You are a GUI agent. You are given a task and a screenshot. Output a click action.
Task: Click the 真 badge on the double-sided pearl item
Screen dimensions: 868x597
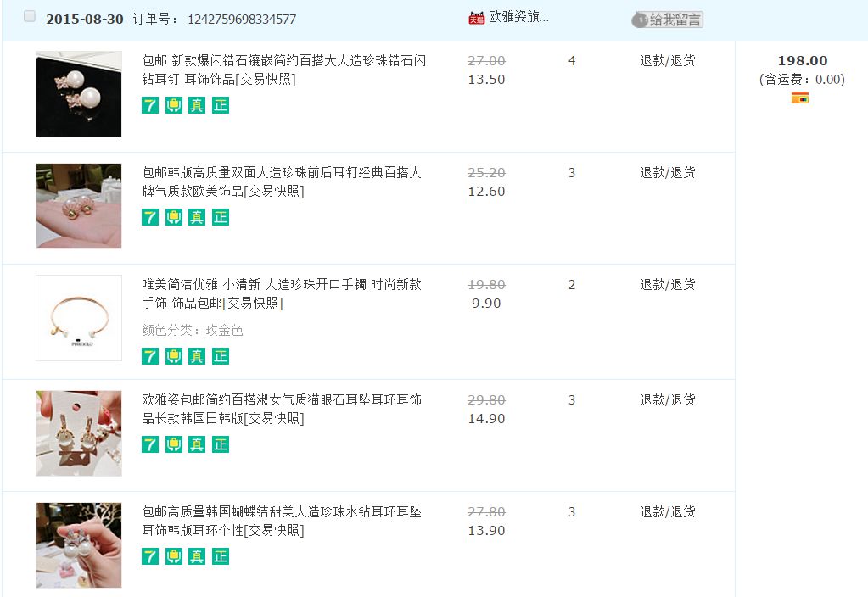pyautogui.click(x=197, y=217)
